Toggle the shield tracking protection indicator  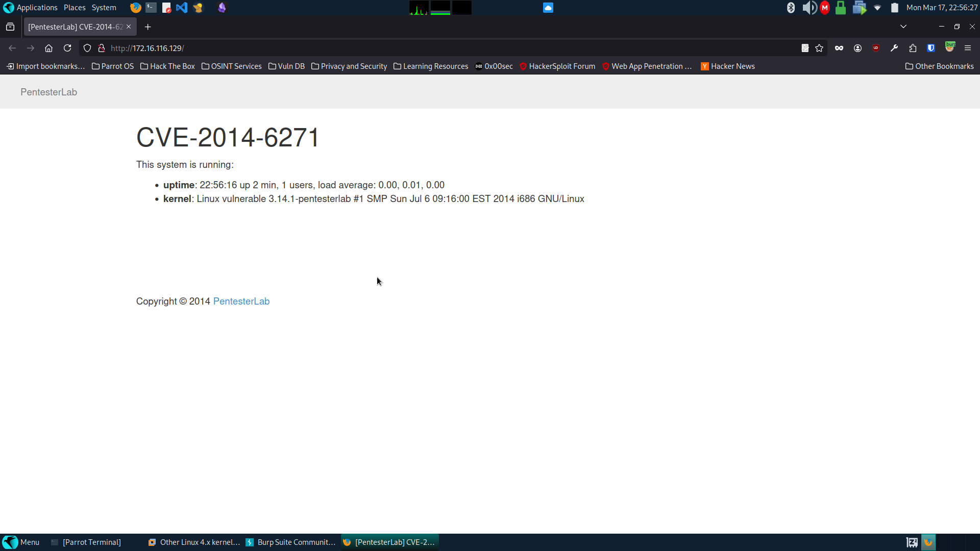point(87,48)
